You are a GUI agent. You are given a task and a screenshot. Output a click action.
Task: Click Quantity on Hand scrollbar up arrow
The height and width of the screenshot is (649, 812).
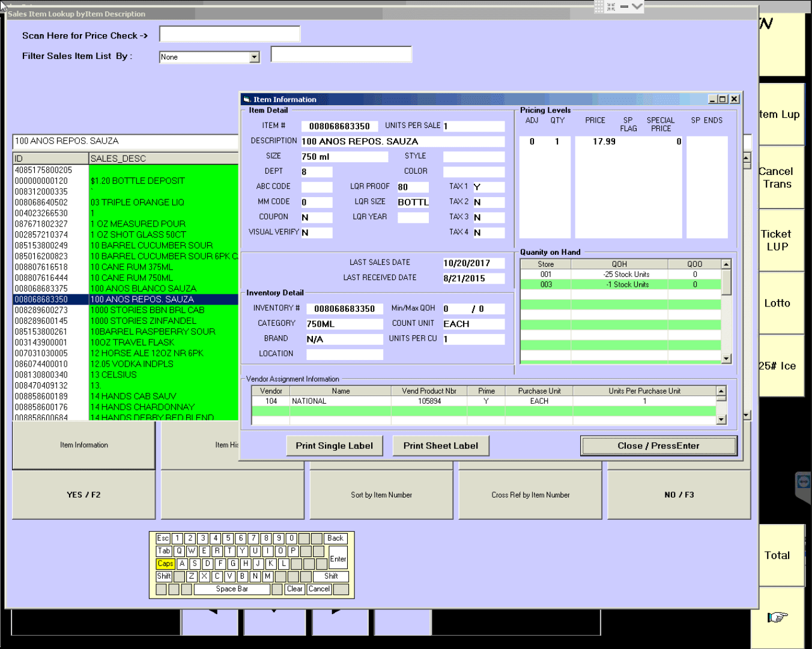coord(726,264)
